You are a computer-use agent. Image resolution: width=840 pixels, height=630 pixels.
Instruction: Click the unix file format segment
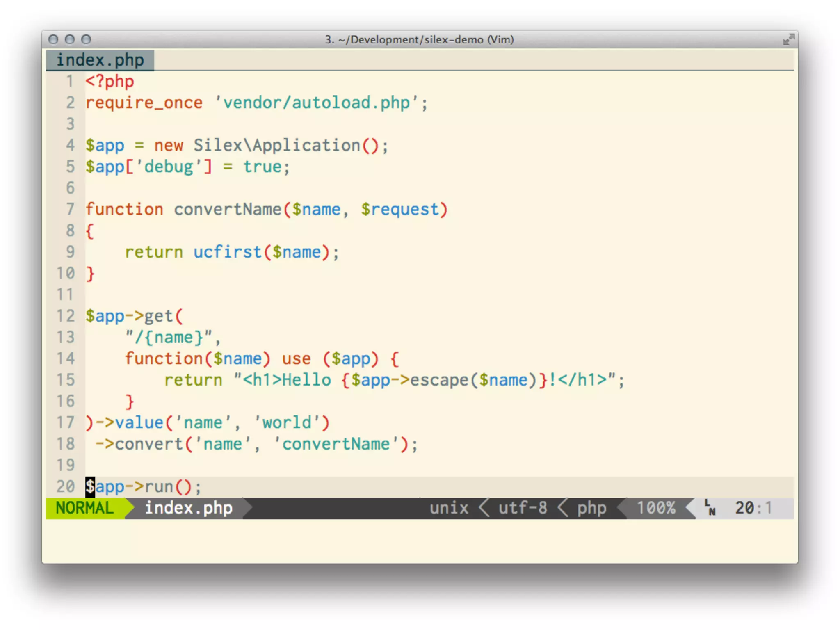coord(449,508)
